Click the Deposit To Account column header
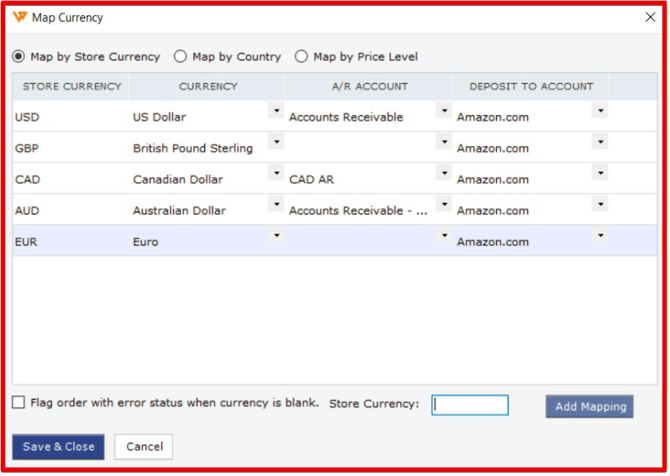The height and width of the screenshot is (476, 670). coord(530,87)
